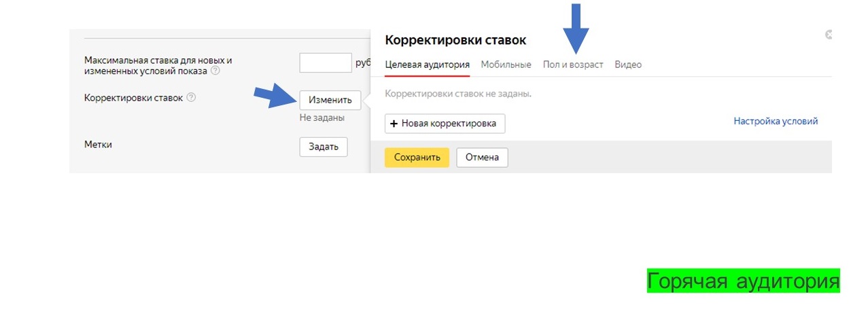Go to the Видео tab
Image resolution: width=868 pixels, height=309 pixels.
tap(627, 65)
